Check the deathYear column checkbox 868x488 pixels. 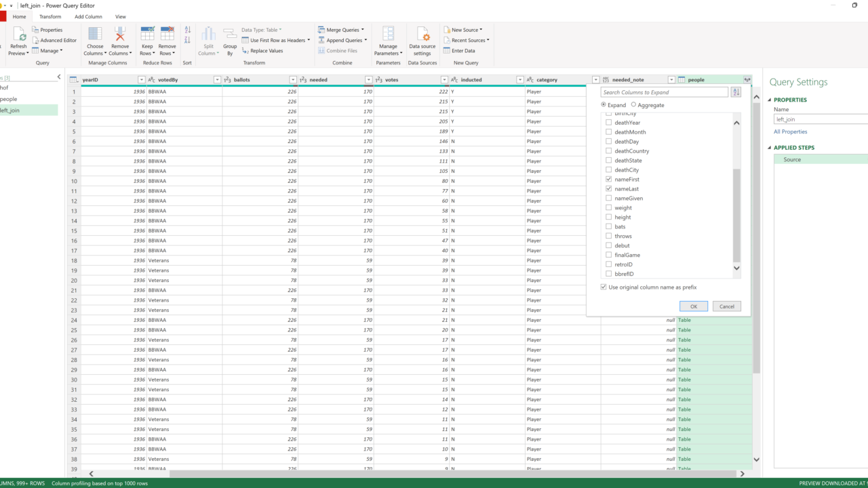[609, 123]
